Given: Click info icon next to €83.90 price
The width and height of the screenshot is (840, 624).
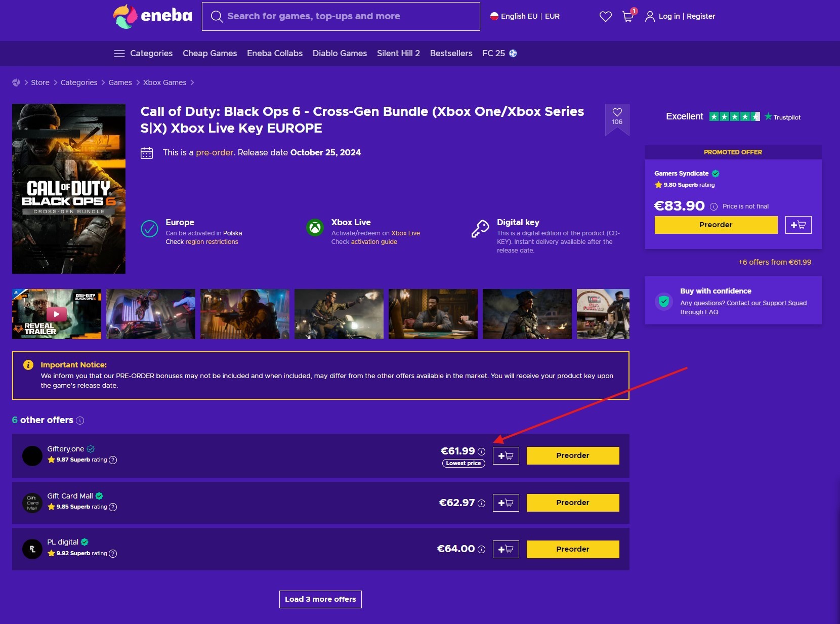Looking at the screenshot, I should (713, 206).
